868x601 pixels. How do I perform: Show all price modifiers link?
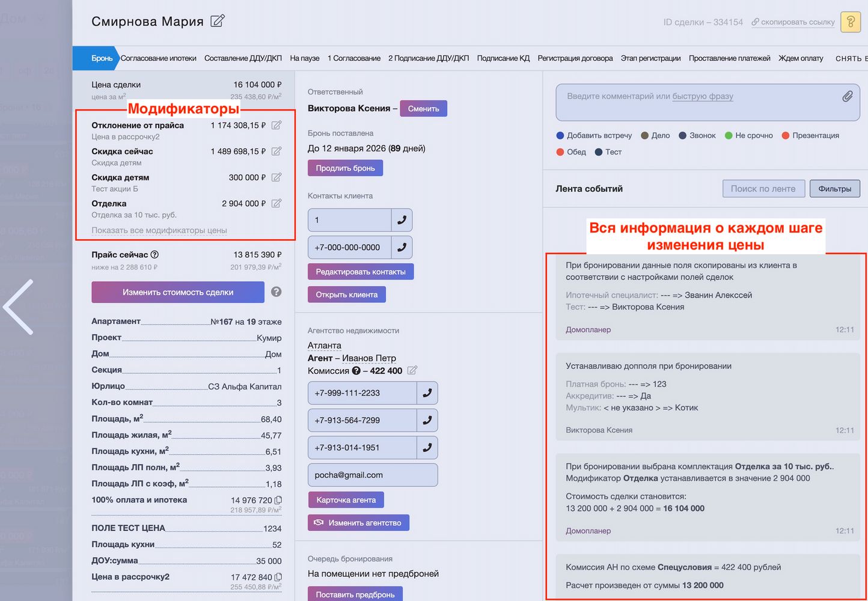[159, 230]
